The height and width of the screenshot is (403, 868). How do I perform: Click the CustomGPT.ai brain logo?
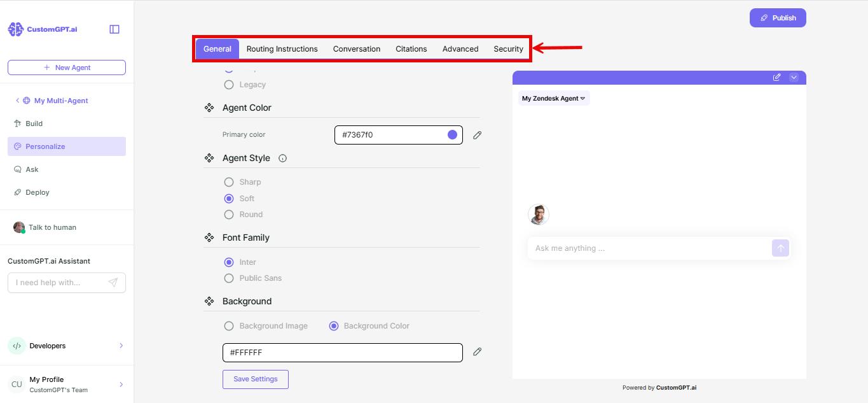15,29
